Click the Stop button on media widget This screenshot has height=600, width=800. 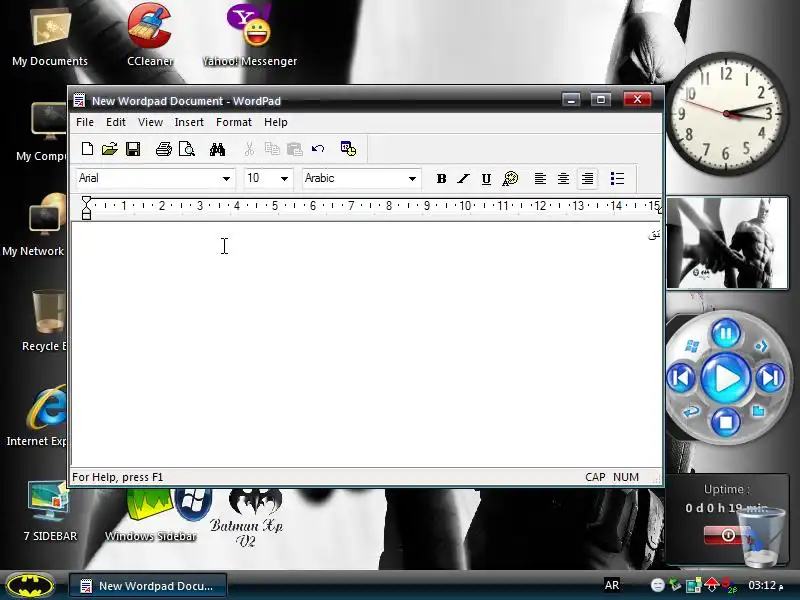(726, 422)
